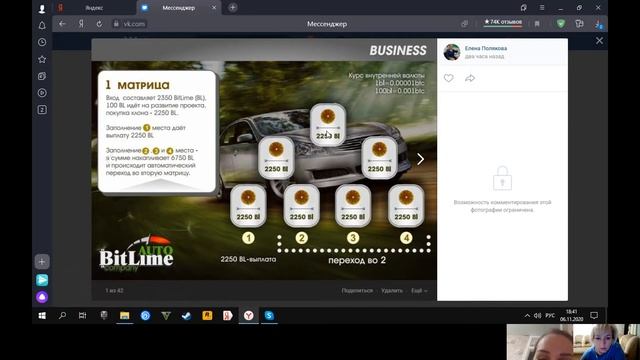Click Поделиться under the photo
Viewport: 640px width, 360px height.
[x=357, y=291]
